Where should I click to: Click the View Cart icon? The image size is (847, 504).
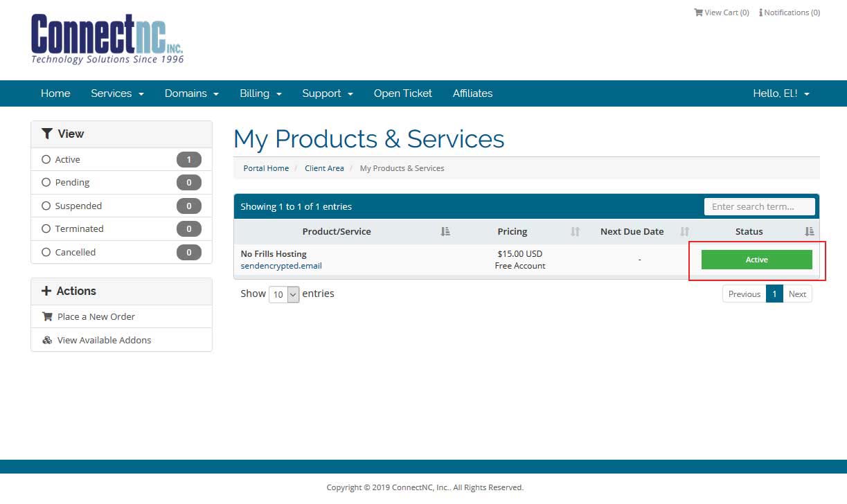698,12
